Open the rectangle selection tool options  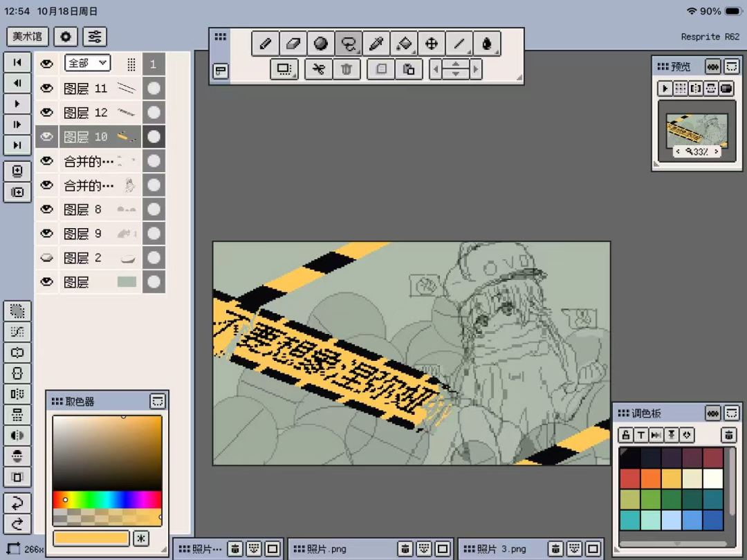[x=284, y=70]
